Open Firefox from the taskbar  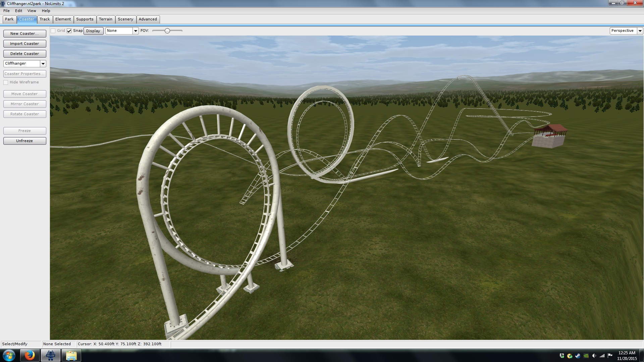(30, 355)
